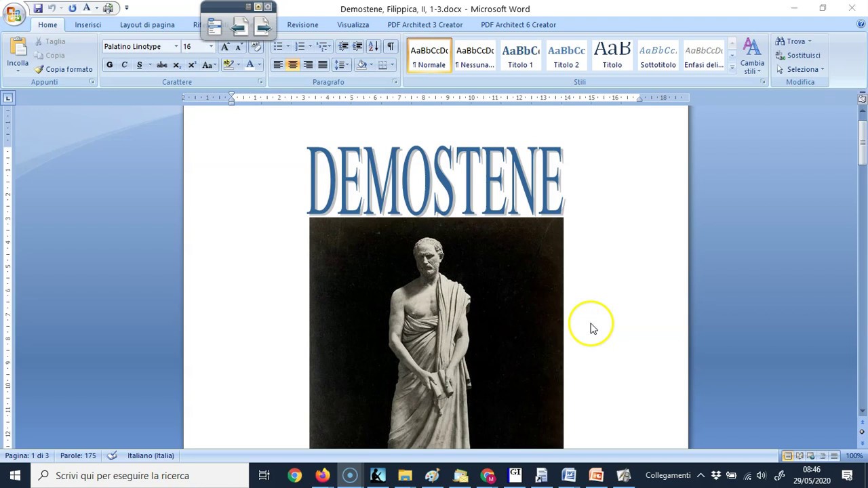Set paragraph alignment to left

(278, 65)
